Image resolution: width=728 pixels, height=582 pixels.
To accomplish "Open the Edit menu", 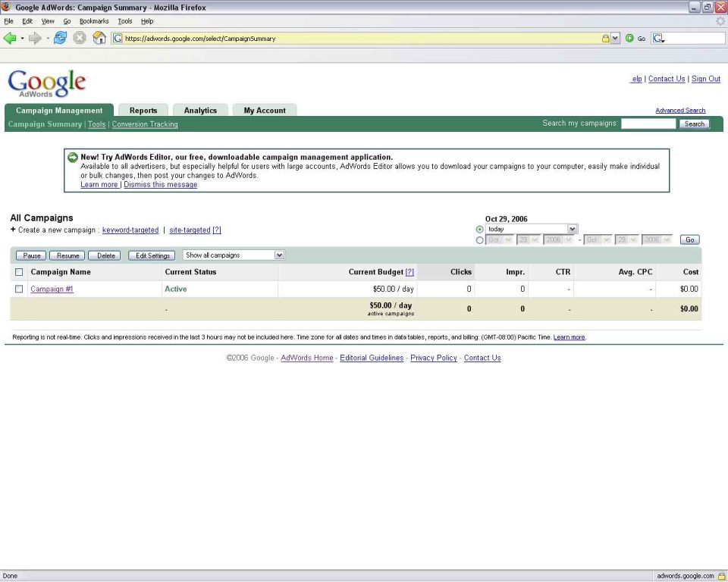I will tap(27, 21).
